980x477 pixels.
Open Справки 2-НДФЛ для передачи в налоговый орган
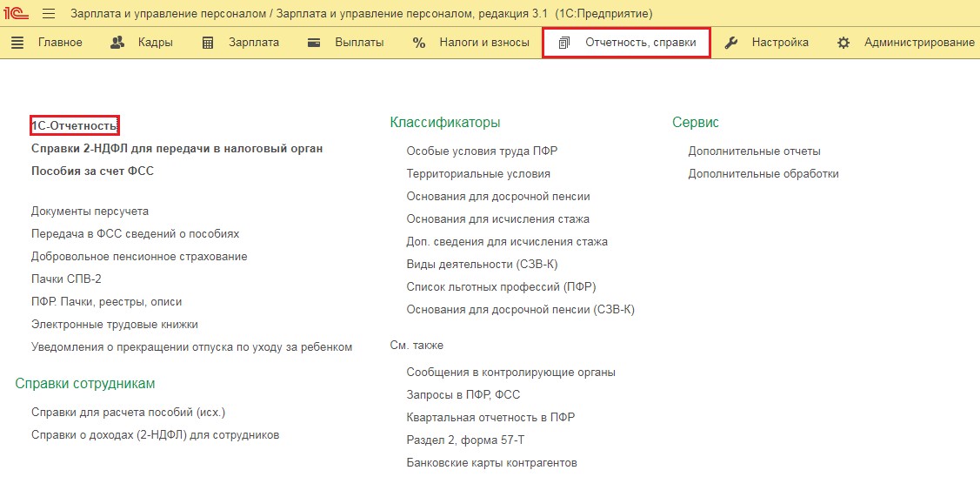[177, 149]
